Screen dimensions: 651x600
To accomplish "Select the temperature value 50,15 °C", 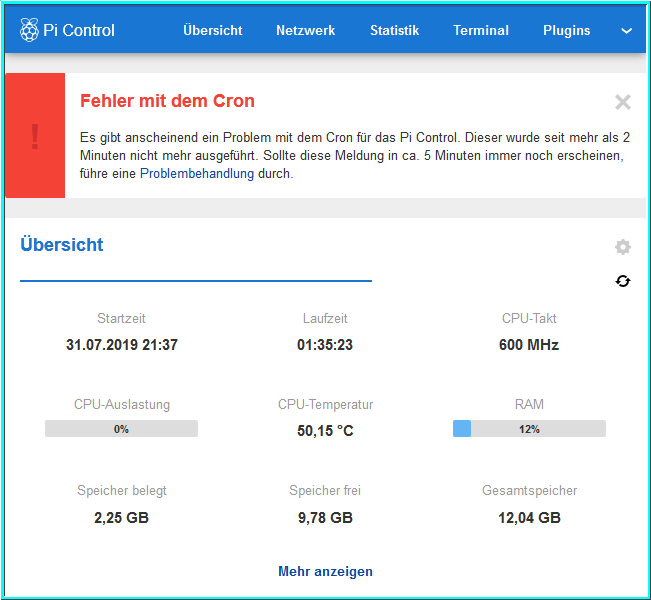I will [x=325, y=431].
